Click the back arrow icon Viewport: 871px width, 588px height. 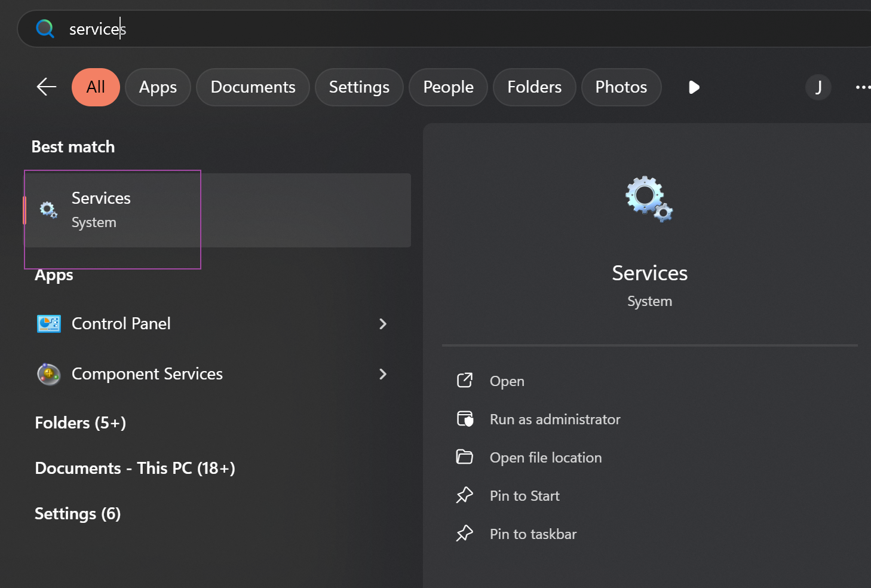(47, 87)
